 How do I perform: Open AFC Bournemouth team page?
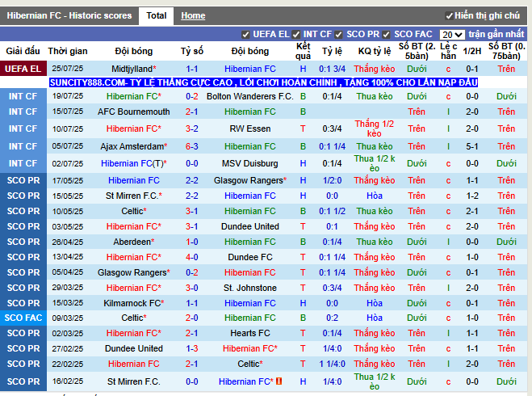point(134,112)
